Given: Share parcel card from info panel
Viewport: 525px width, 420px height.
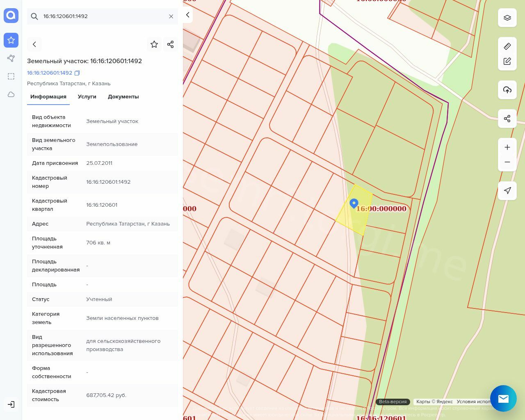Looking at the screenshot, I should (171, 44).
